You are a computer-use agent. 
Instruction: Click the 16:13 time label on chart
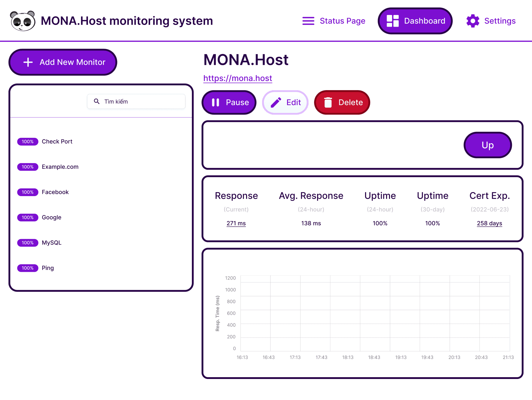click(x=242, y=357)
